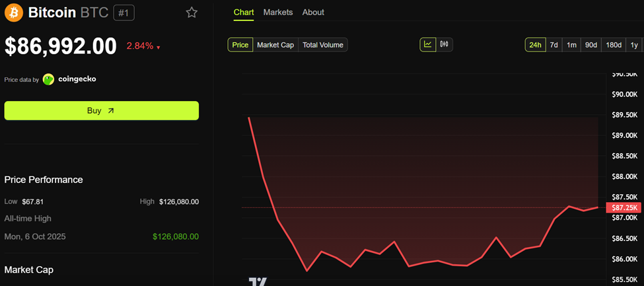
Task: Select the Total Volume chart mode
Action: [x=323, y=45]
